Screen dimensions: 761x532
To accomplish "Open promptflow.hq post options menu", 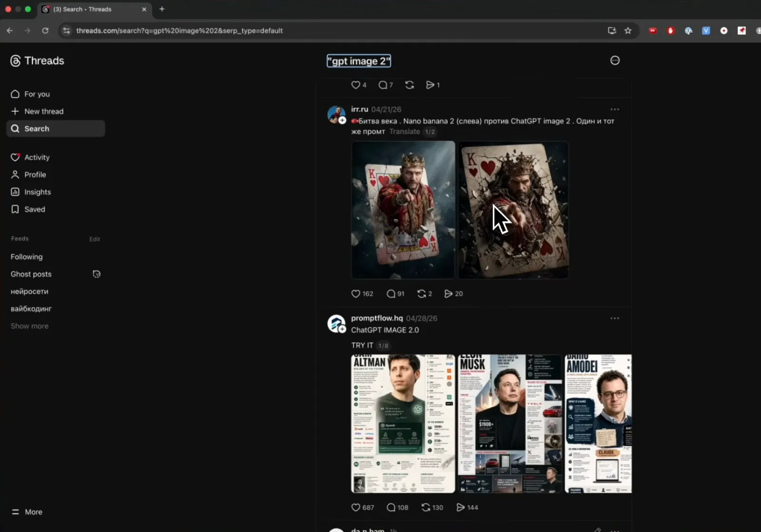I will (x=615, y=318).
